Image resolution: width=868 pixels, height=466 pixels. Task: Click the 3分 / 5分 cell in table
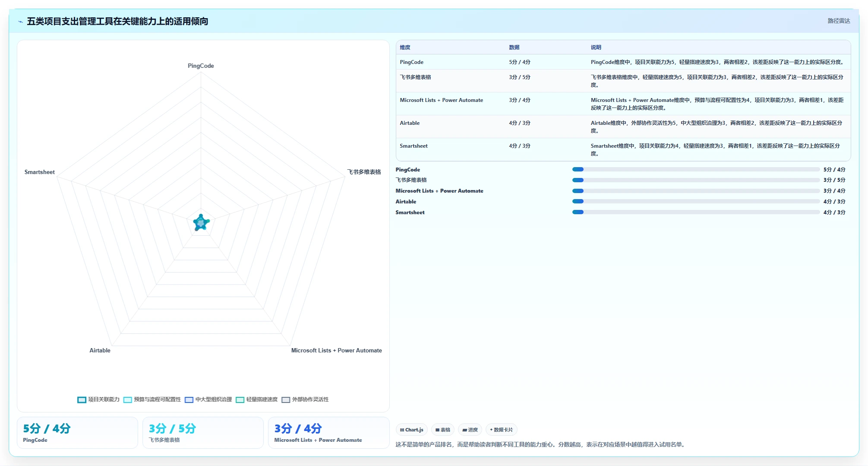tap(520, 77)
